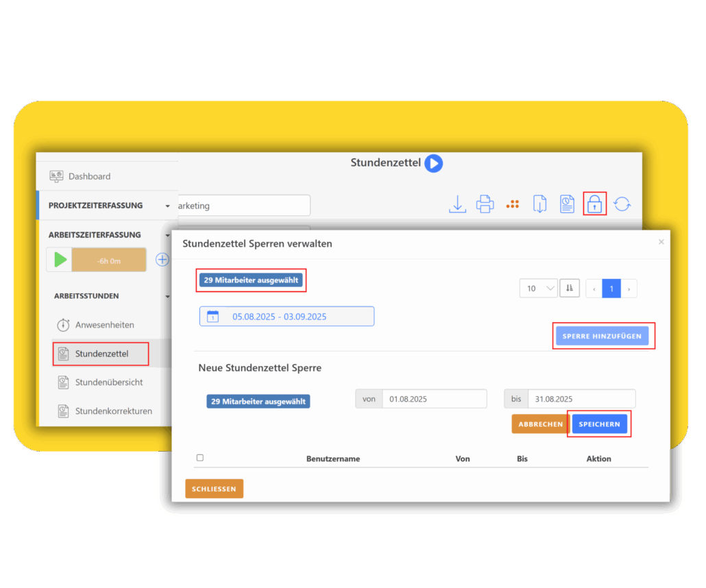The image size is (706, 588).
Task: Toggle the select-all checkbox in table header
Action: pyautogui.click(x=200, y=458)
